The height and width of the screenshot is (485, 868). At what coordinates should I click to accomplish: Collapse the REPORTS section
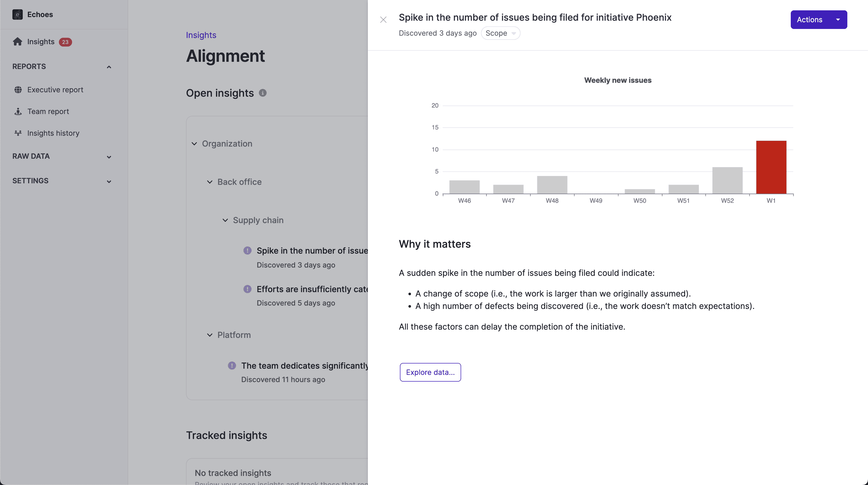point(109,67)
